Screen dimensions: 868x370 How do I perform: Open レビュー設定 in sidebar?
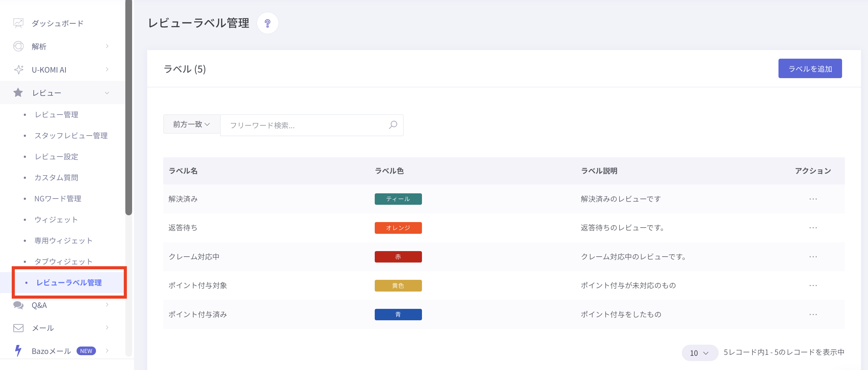[56, 157]
